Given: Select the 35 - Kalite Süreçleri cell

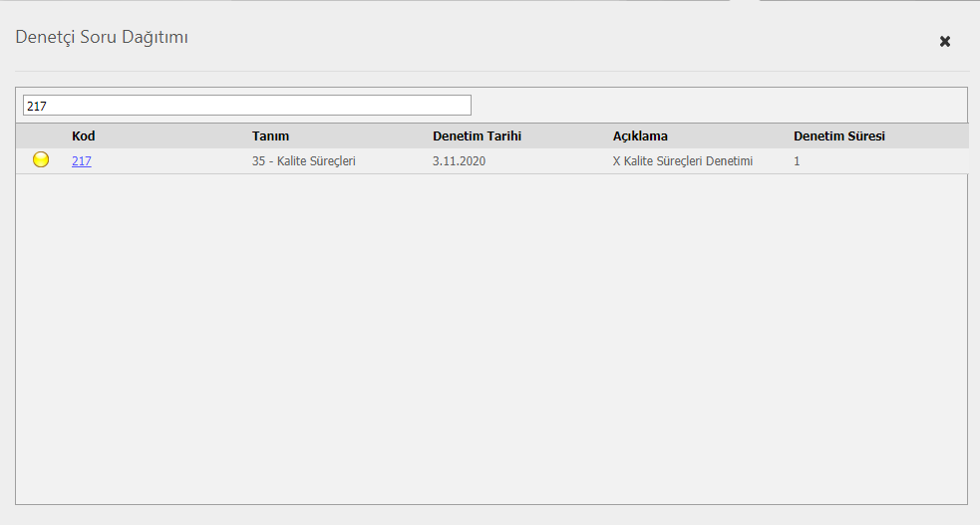Looking at the screenshot, I should 304,160.
